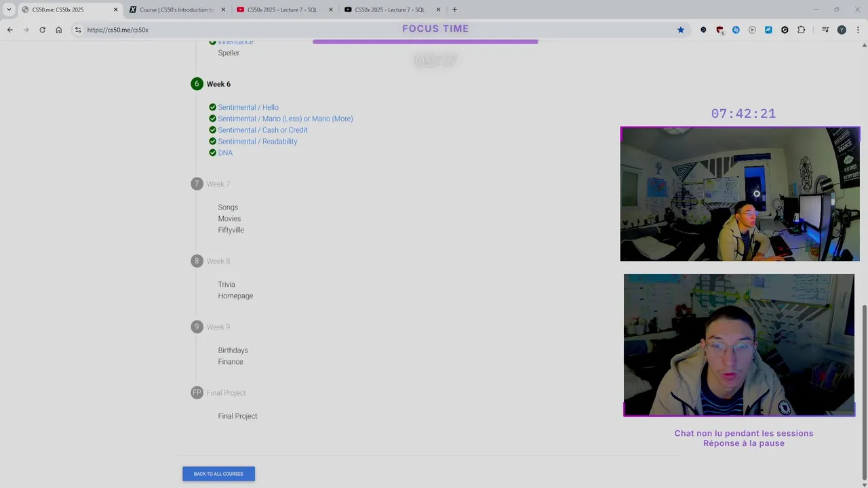Bookmark this page with the star icon
Viewport: 868px width, 488px height.
tap(681, 30)
